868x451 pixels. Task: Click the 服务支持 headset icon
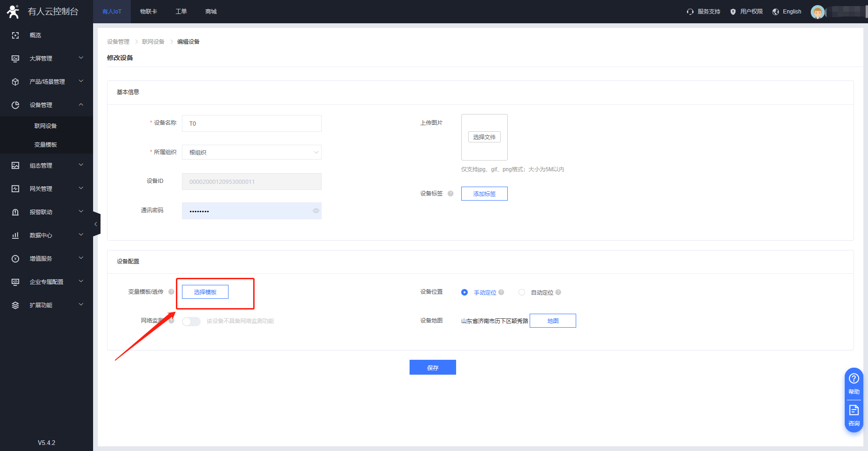[x=690, y=12]
